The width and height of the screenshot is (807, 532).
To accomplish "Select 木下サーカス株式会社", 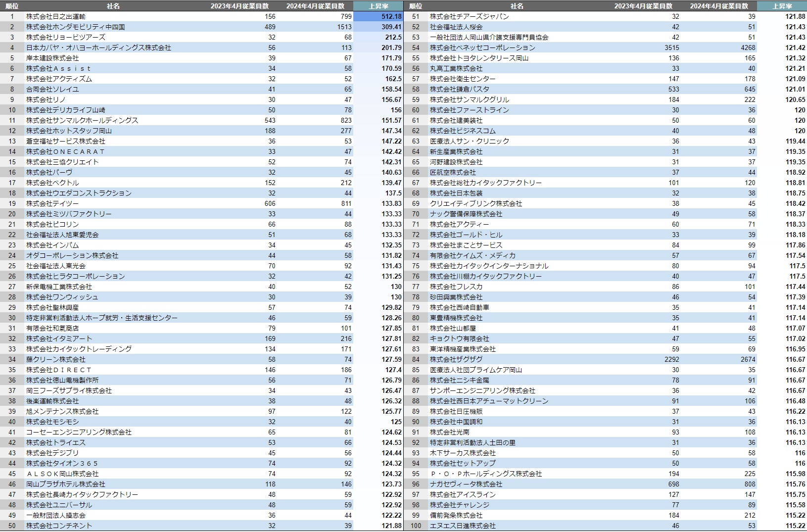I will (x=463, y=453).
